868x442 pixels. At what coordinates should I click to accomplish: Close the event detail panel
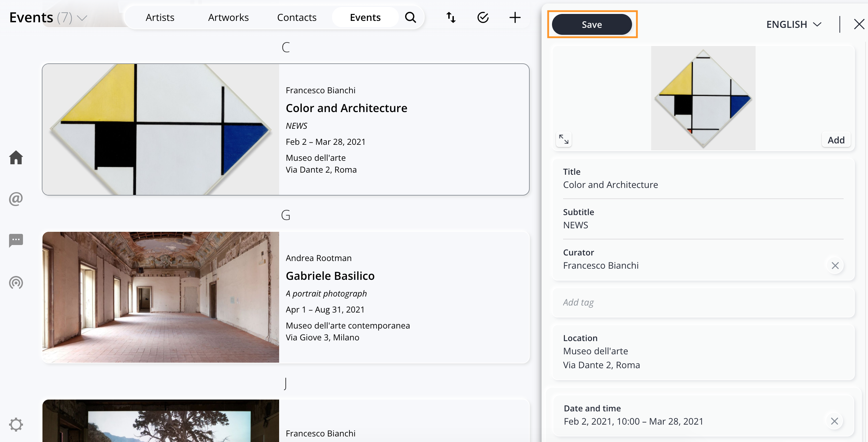coord(859,24)
